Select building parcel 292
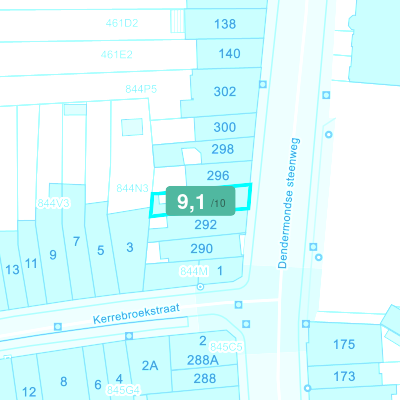The image size is (400, 400). [206, 225]
